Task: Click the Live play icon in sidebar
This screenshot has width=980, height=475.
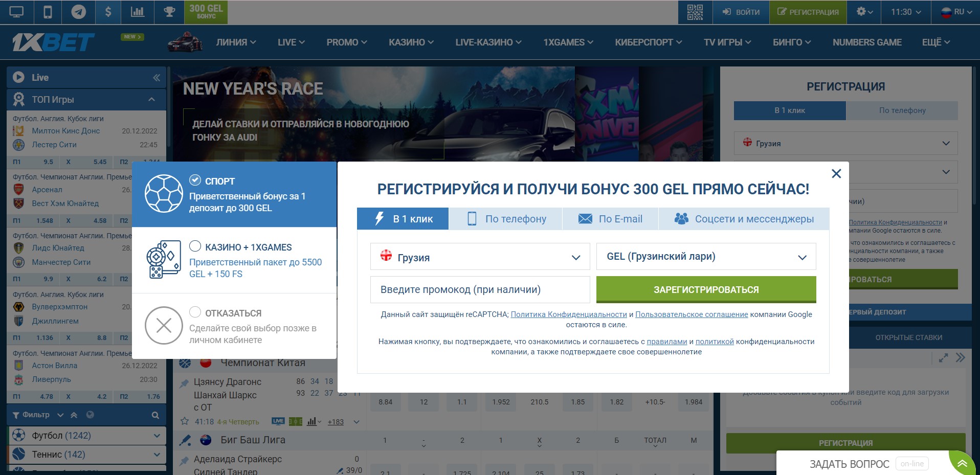Action: [19, 77]
